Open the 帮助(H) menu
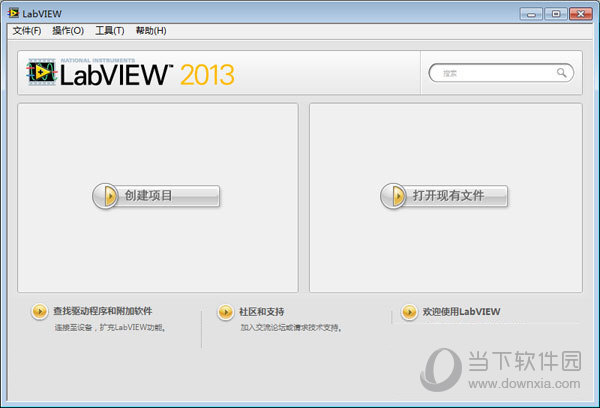 point(151,31)
